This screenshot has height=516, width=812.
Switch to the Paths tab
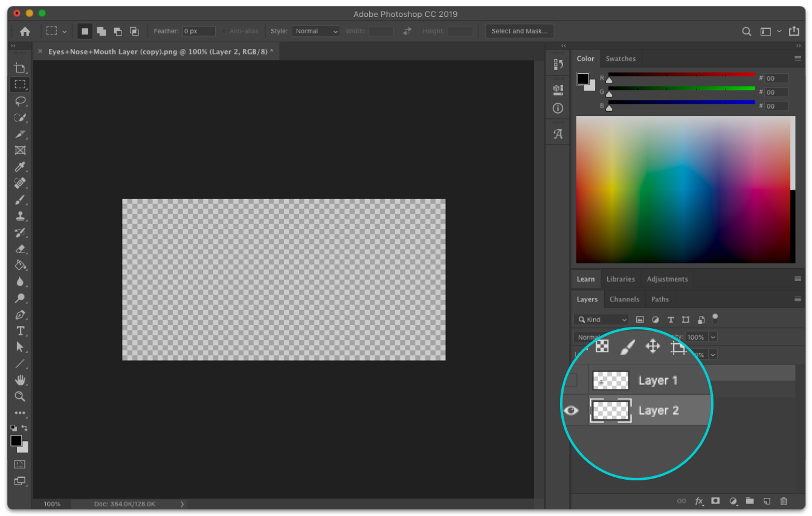click(660, 299)
